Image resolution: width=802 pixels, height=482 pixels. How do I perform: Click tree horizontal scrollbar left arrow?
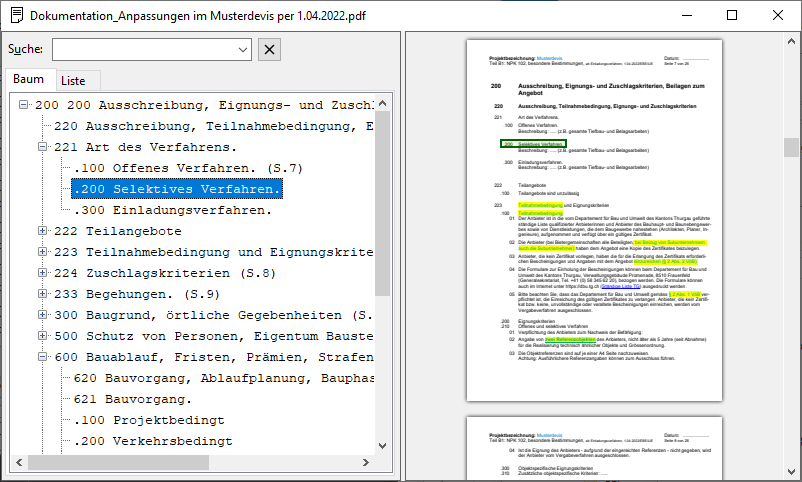click(18, 456)
